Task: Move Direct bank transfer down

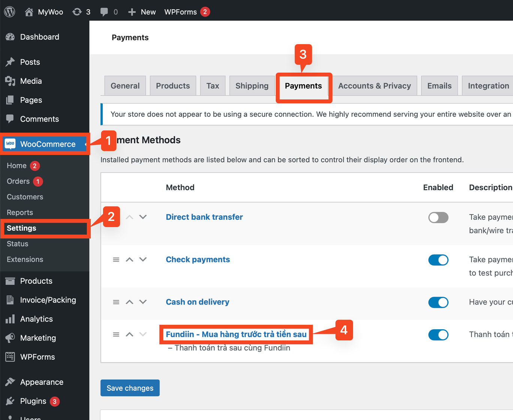Action: (x=143, y=217)
